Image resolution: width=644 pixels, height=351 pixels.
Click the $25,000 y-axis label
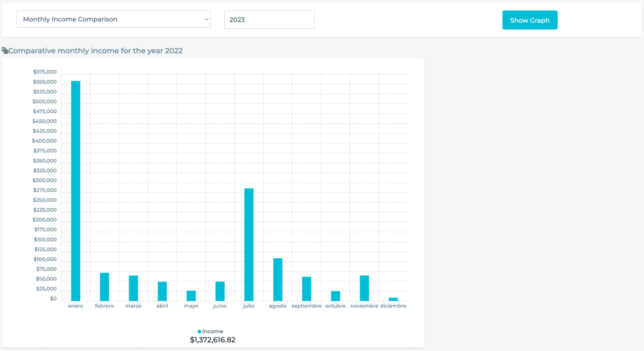46,289
